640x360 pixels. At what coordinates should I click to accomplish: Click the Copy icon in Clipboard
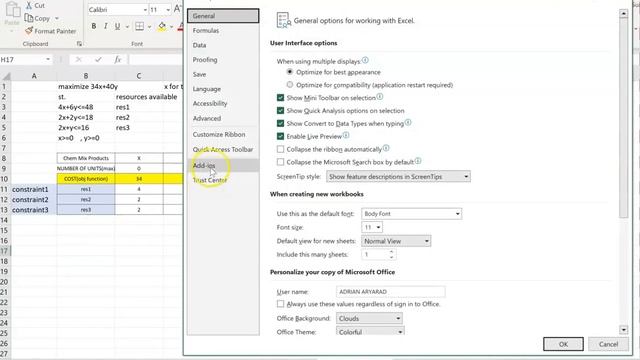tap(29, 18)
